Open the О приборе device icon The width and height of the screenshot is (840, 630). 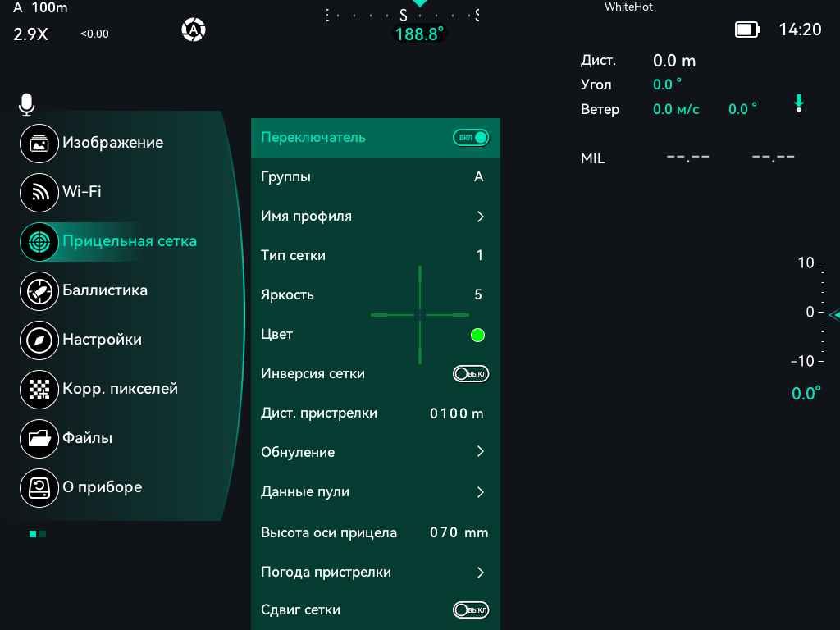pos(39,488)
